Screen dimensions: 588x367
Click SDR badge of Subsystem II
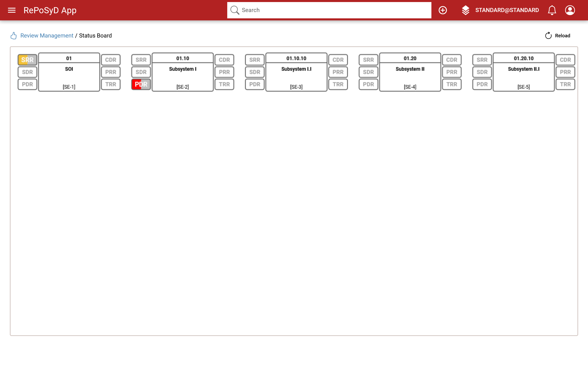368,72
